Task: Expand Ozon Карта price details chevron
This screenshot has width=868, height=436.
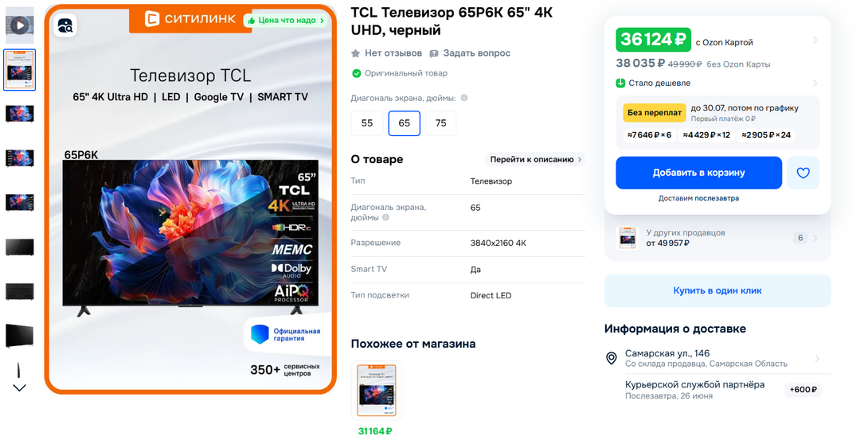Action: coord(815,41)
